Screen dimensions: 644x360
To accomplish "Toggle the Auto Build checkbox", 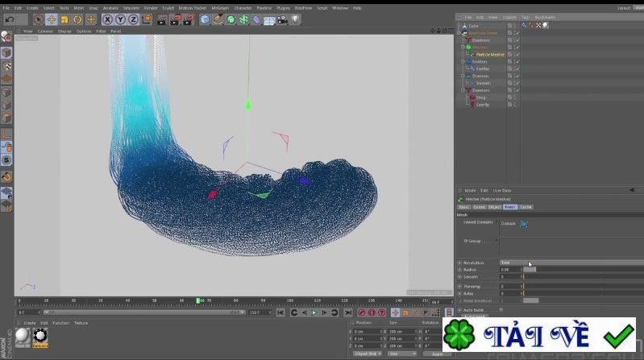I will pyautogui.click(x=501, y=309).
